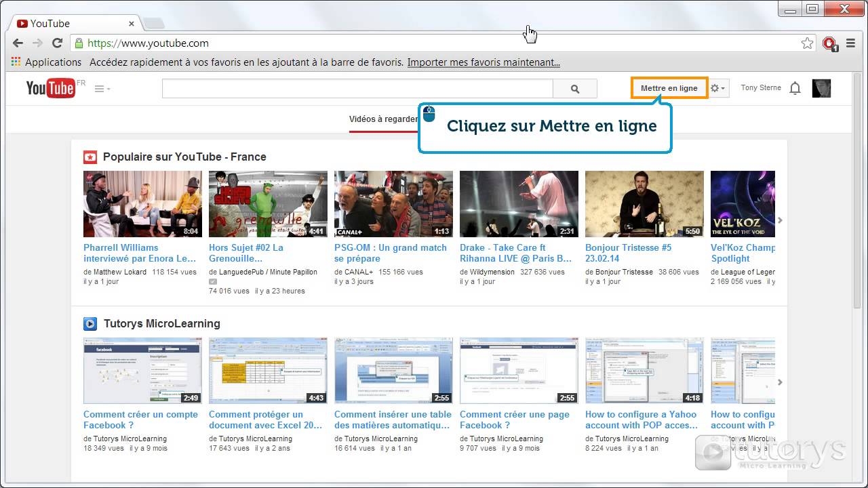This screenshot has width=868, height=488.
Task: Bookmark page with the star icon
Action: [x=807, y=43]
